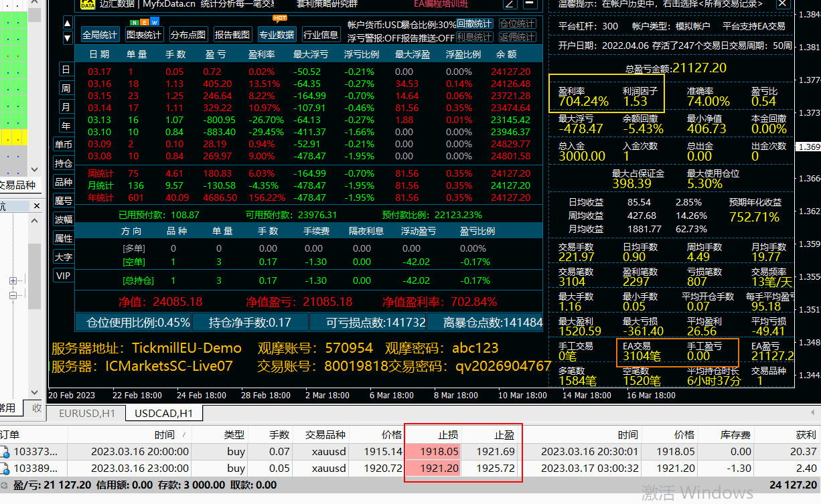The image size is (821, 504).
Task: Click the pink 止损 cell showing 1918.05
Action: point(433,452)
